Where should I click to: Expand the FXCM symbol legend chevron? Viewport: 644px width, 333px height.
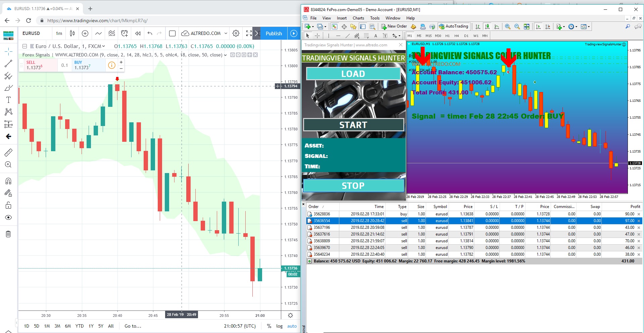(104, 46)
